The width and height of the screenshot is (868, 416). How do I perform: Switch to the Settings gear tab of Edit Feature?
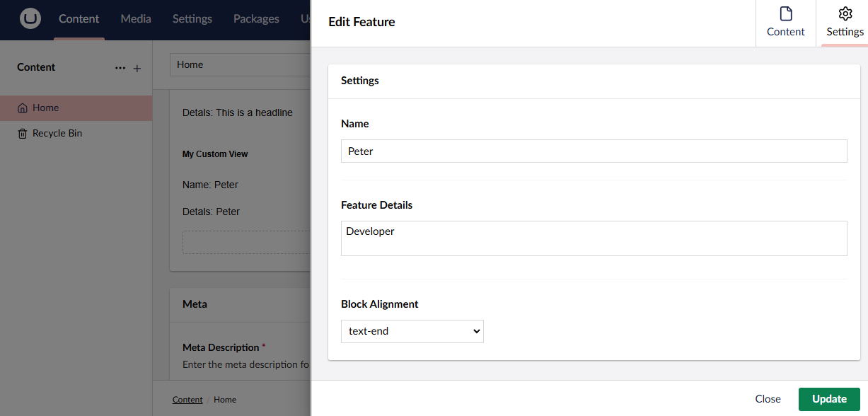[845, 23]
